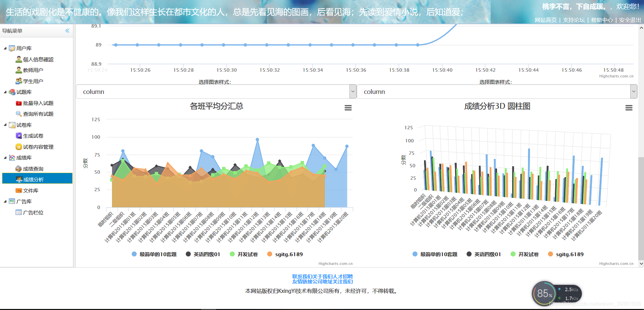Select the 查询所有试题 magnifier icon
Viewport: 644px width, 310px height.
[19, 114]
